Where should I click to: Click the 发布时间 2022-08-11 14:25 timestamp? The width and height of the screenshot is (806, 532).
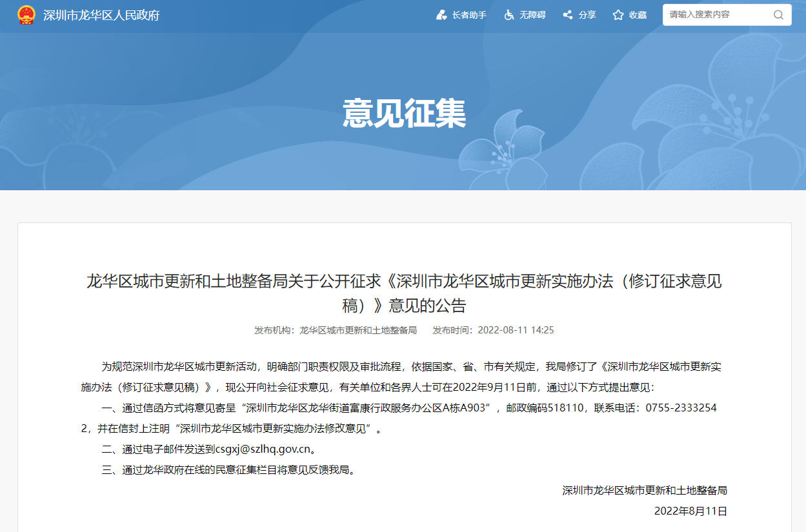point(515,330)
